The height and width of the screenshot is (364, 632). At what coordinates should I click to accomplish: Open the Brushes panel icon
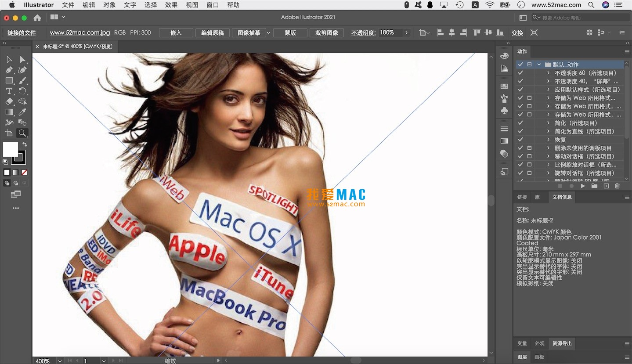(504, 99)
